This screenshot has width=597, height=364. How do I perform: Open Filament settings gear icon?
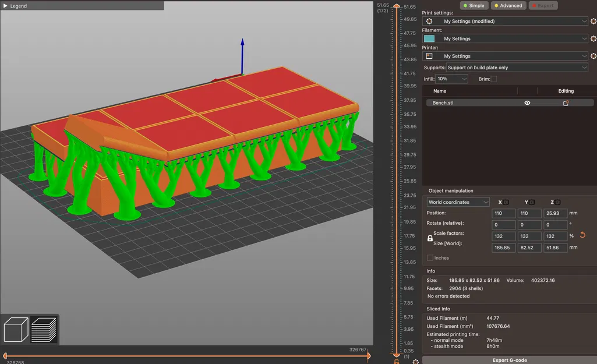[593, 39]
